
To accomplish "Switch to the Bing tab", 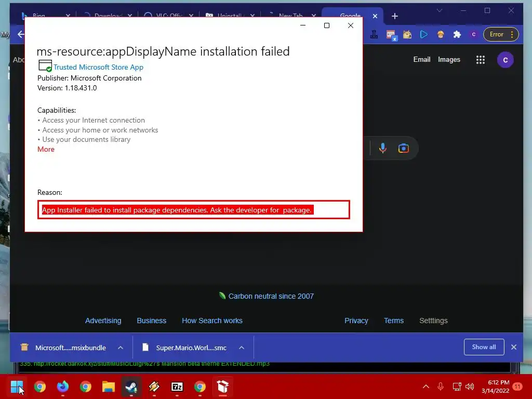I will 38,15.
